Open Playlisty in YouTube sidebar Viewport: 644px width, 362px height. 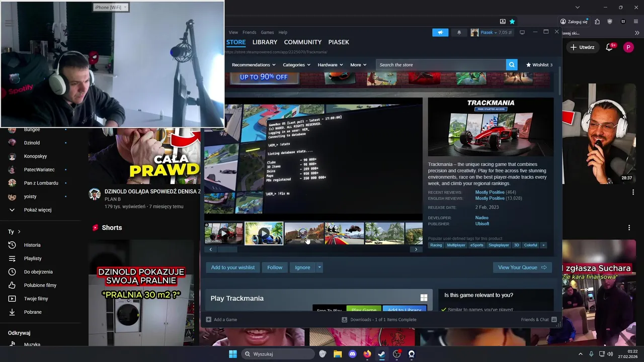click(x=33, y=258)
